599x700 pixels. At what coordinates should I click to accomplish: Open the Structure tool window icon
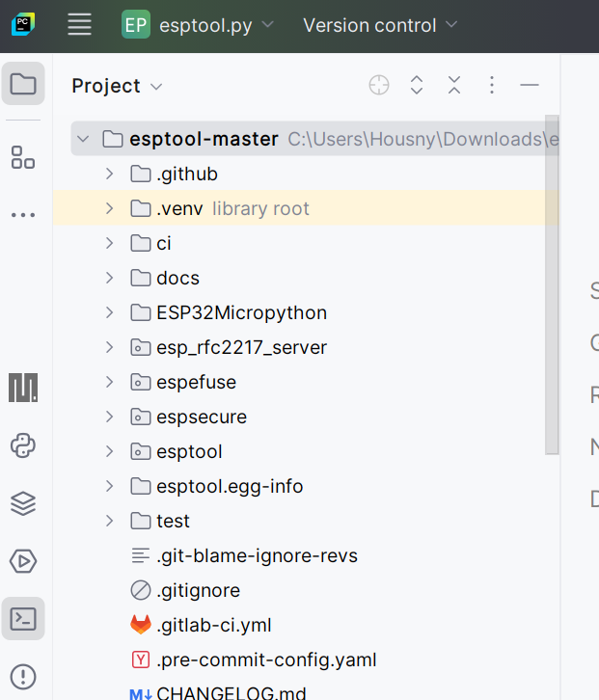point(23,157)
